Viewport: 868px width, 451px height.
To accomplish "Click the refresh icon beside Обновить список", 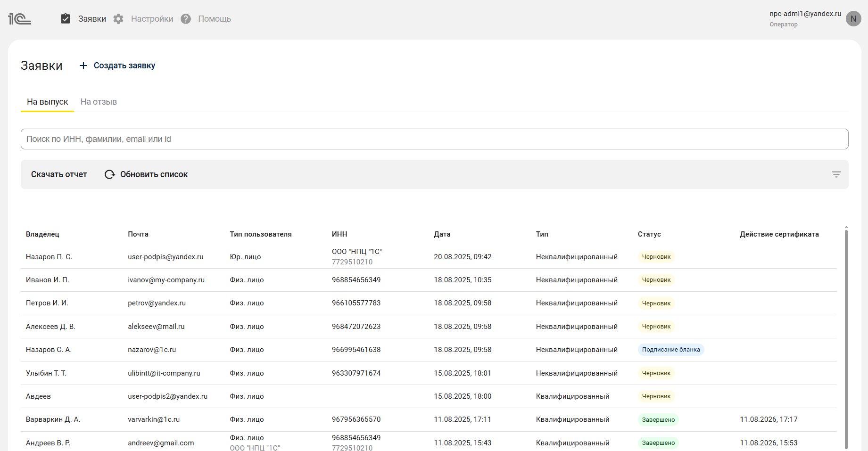I will tap(110, 174).
